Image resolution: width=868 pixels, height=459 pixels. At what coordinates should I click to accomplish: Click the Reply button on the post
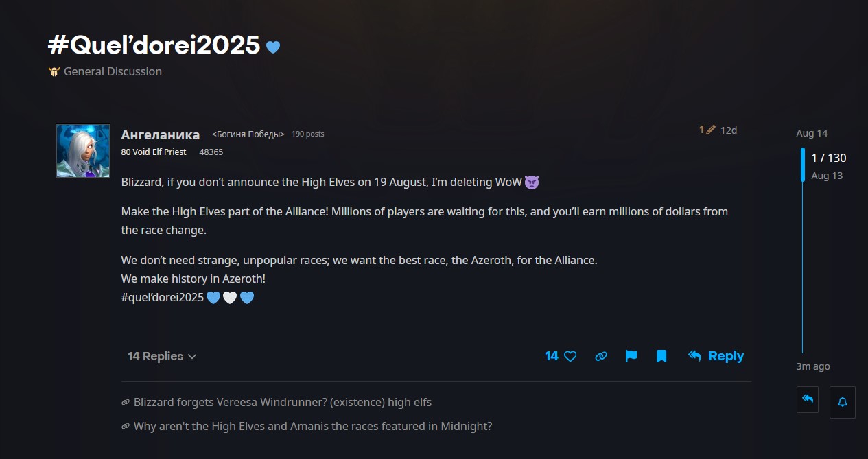pyautogui.click(x=716, y=356)
